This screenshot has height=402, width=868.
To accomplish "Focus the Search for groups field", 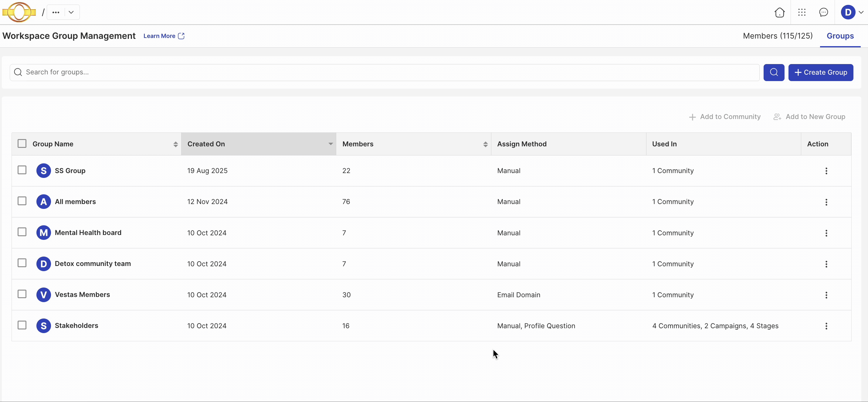I will (x=384, y=73).
